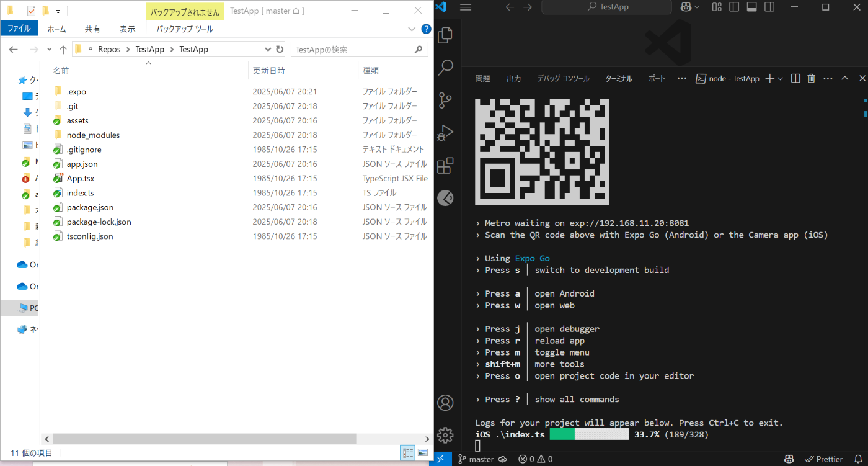Screen dimensions: 868x466
Task: Open recent locations dropdown next to forward arrow
Action: (50, 49)
